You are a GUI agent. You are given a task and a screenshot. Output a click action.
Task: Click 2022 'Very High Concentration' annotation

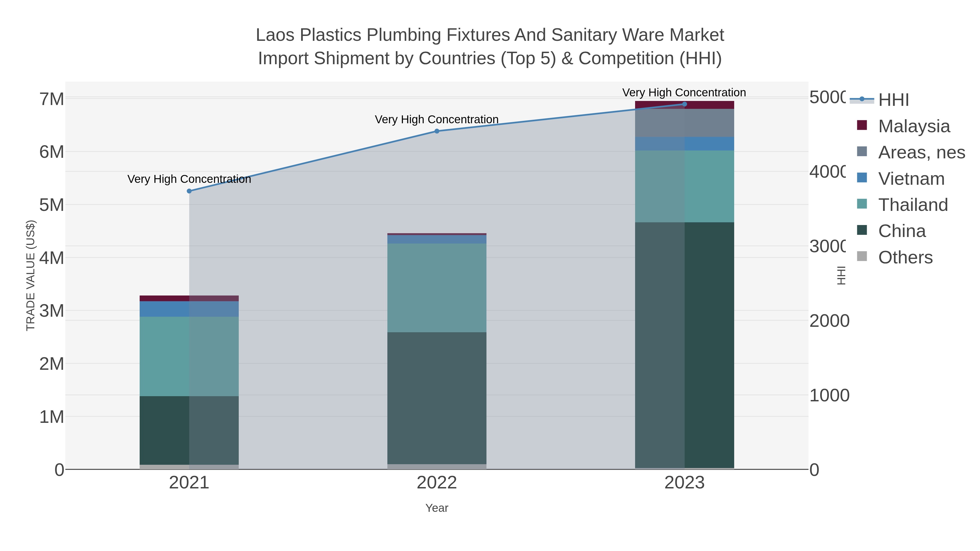click(437, 119)
